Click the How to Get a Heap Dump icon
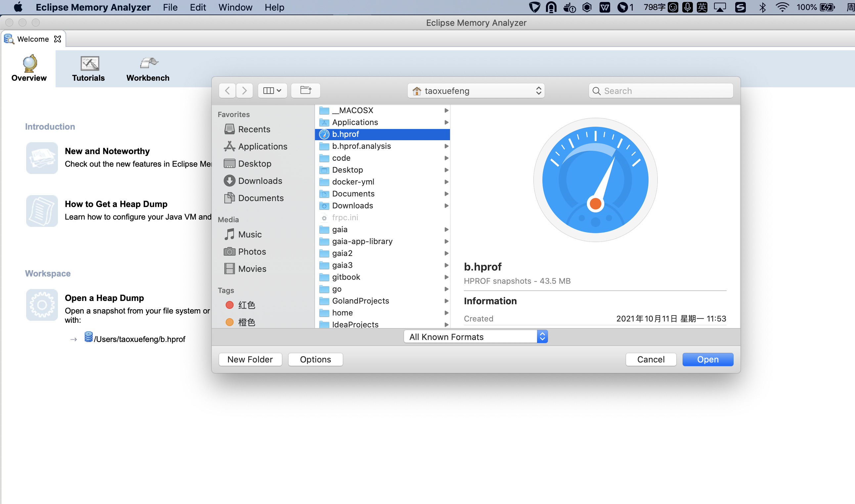This screenshot has height=504, width=855. tap(42, 211)
